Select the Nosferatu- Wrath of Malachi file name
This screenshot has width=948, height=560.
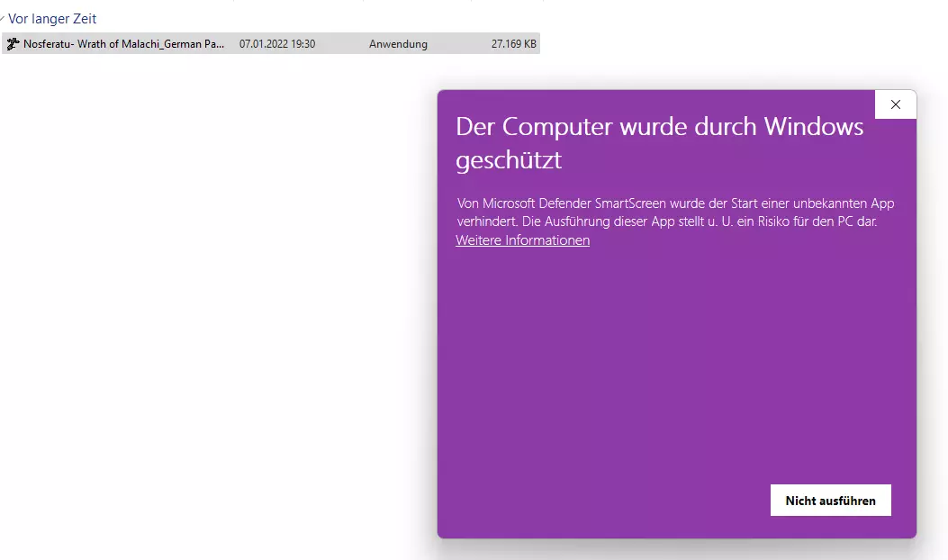[x=123, y=44]
